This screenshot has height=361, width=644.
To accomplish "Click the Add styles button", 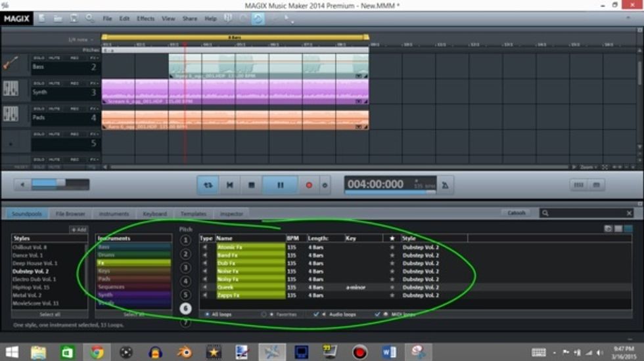I will [x=78, y=230].
